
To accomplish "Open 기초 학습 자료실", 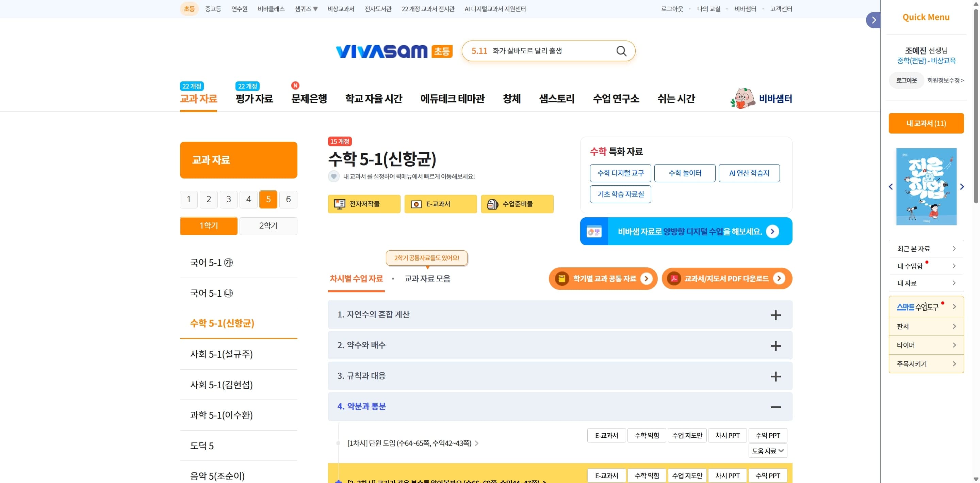I will [620, 194].
